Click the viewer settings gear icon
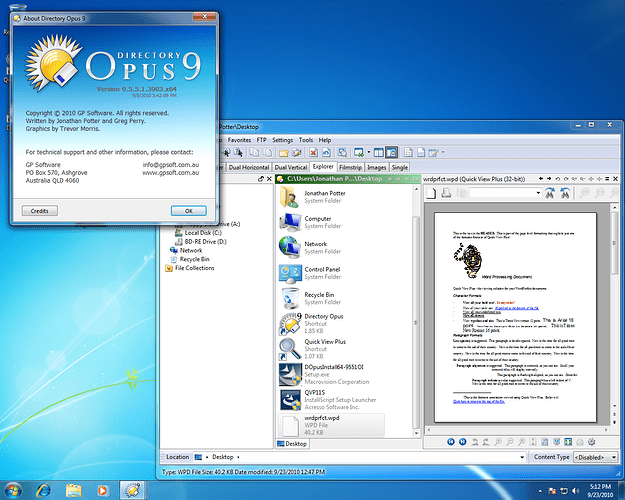The width and height of the screenshot is (625, 500). tap(592, 441)
